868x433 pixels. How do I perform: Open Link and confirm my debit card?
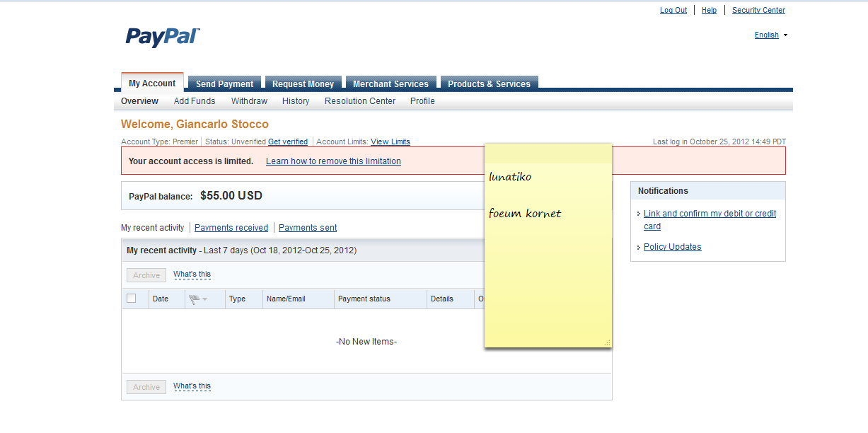(710, 220)
